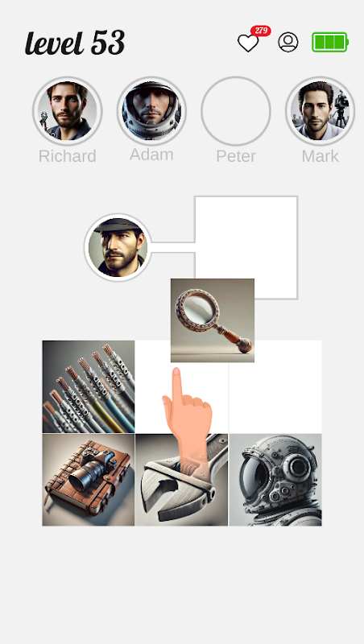364x644 pixels.
Task: Pick the magnifying glass tile
Action: click(x=213, y=320)
